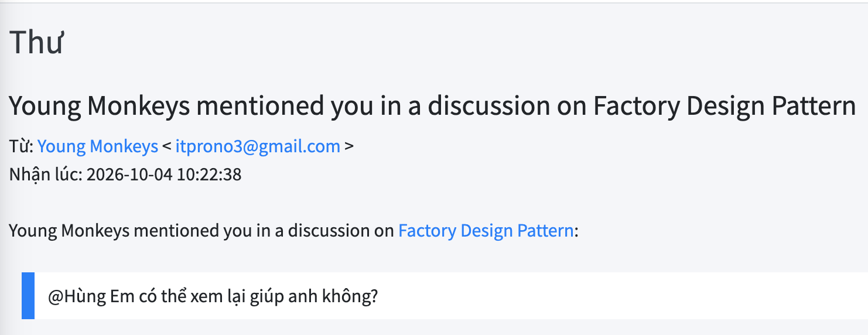Click the email subject title line

tap(433, 106)
